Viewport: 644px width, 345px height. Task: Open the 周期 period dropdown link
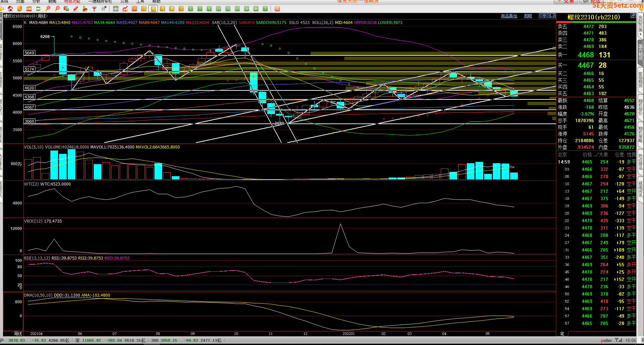point(528,16)
